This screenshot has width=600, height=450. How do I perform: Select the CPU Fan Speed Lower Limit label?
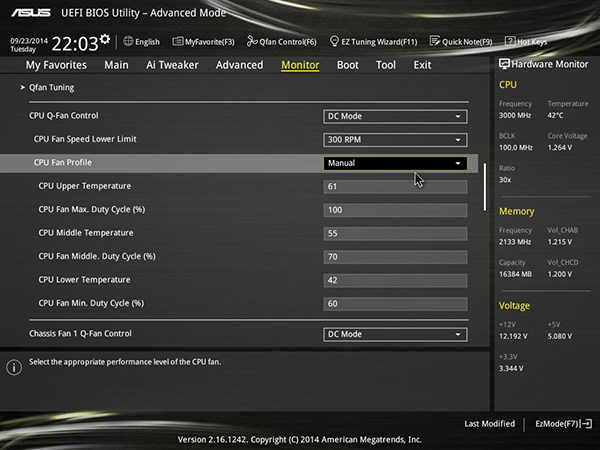coord(85,139)
